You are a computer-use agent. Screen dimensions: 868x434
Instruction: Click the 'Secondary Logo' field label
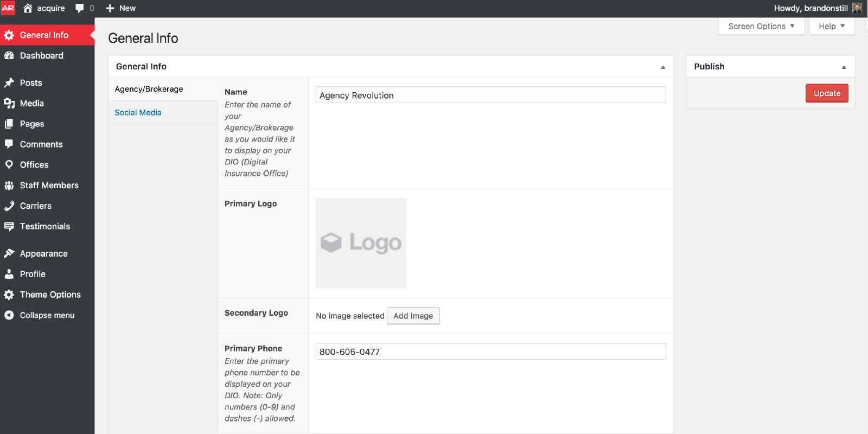point(256,313)
